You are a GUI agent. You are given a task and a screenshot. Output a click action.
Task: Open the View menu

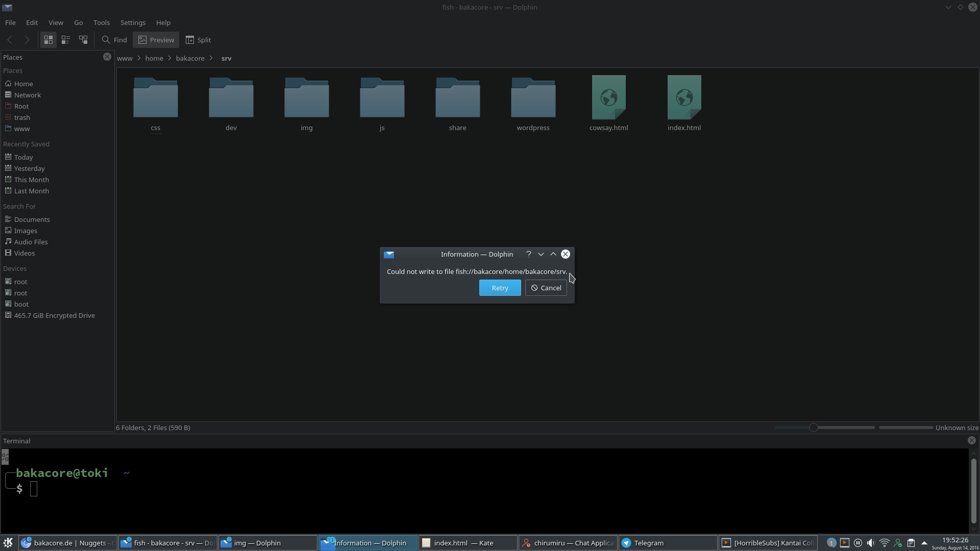pyautogui.click(x=56, y=22)
